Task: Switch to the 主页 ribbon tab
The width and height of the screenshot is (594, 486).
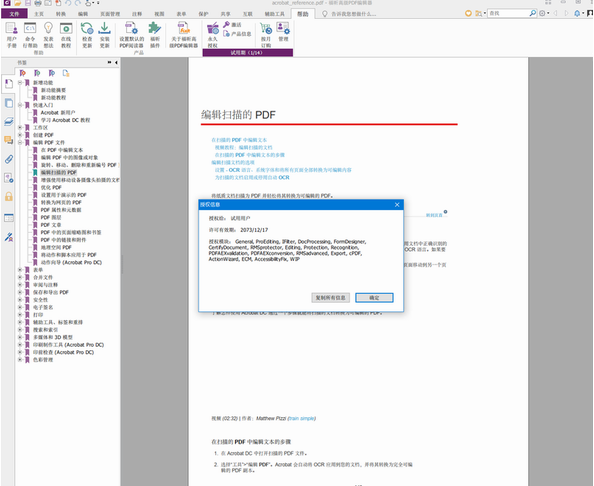Action: coord(39,14)
